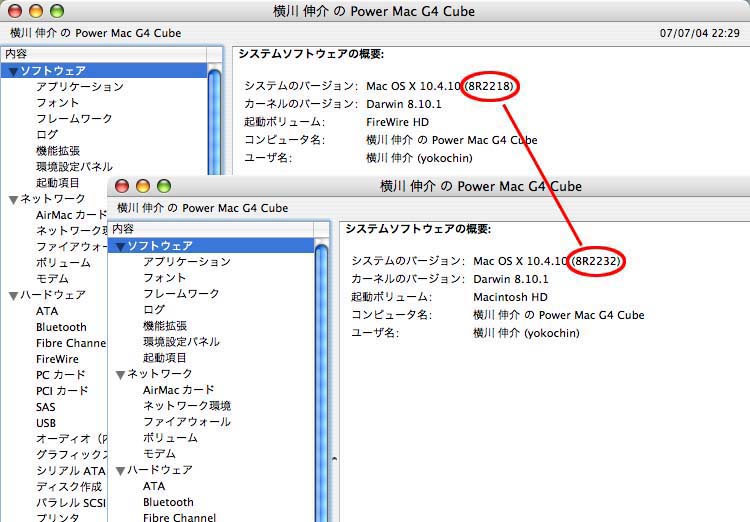Image resolution: width=750 pixels, height=522 pixels.
Task: Collapse ハードウェア triangle in front window
Action: pos(121,471)
